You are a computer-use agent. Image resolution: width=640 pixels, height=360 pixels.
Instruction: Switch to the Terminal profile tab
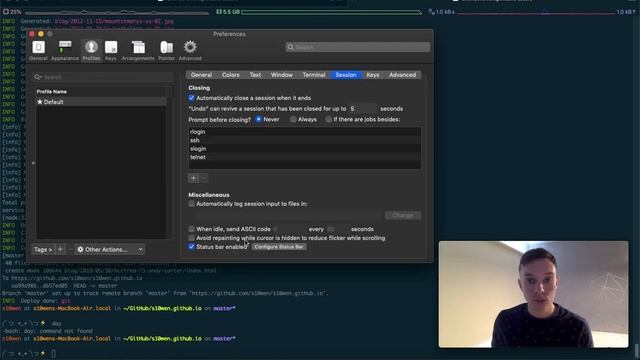point(314,75)
